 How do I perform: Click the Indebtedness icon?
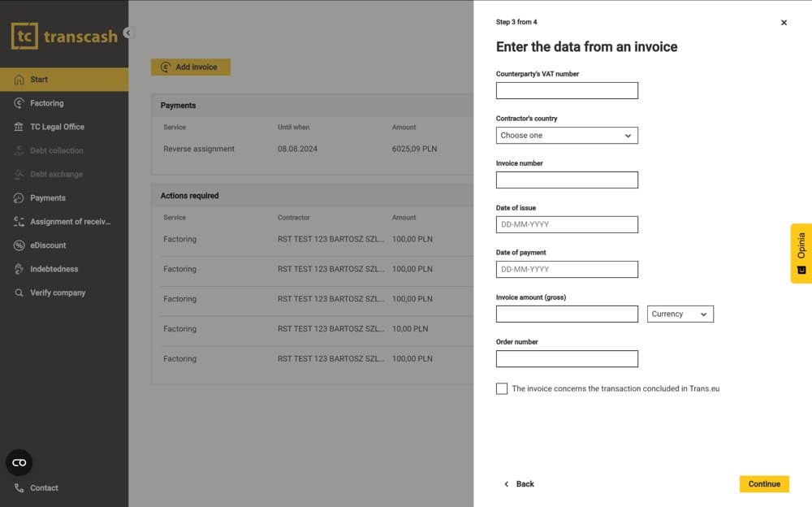pyautogui.click(x=19, y=269)
